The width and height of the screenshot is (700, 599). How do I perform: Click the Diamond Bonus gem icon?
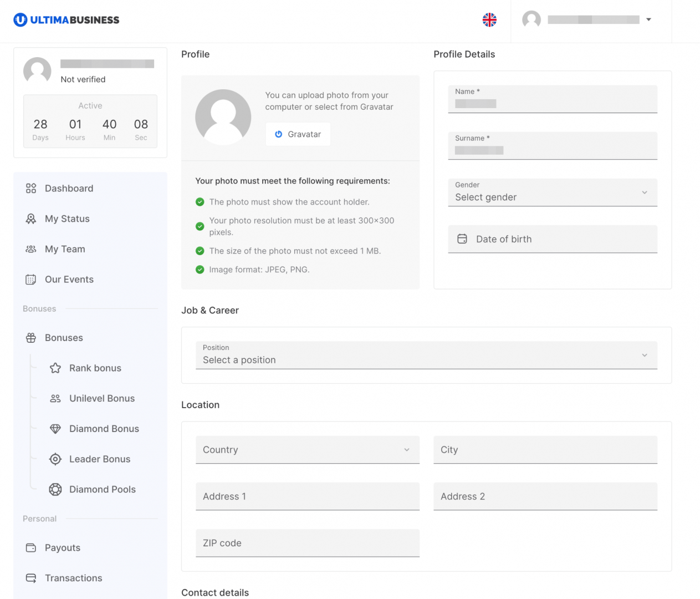tap(55, 429)
